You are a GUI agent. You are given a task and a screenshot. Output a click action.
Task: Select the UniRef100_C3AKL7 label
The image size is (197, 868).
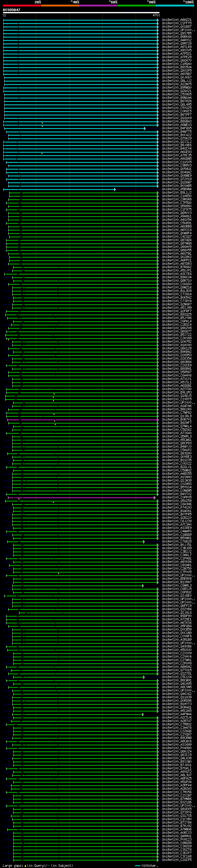176,555
